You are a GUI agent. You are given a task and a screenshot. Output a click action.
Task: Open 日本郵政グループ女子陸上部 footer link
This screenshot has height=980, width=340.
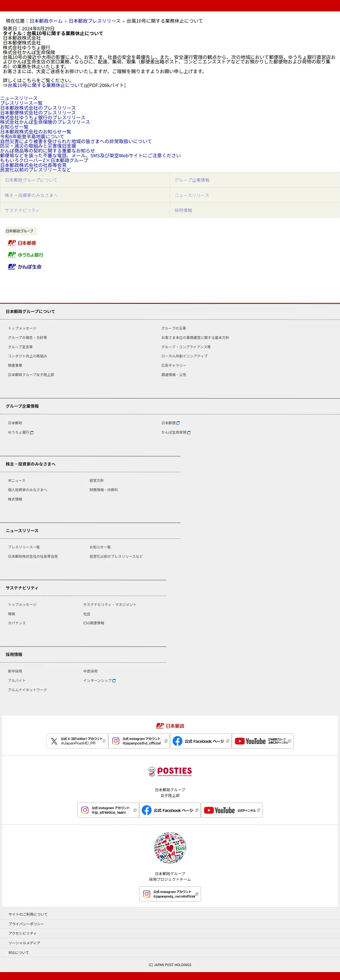(x=31, y=375)
